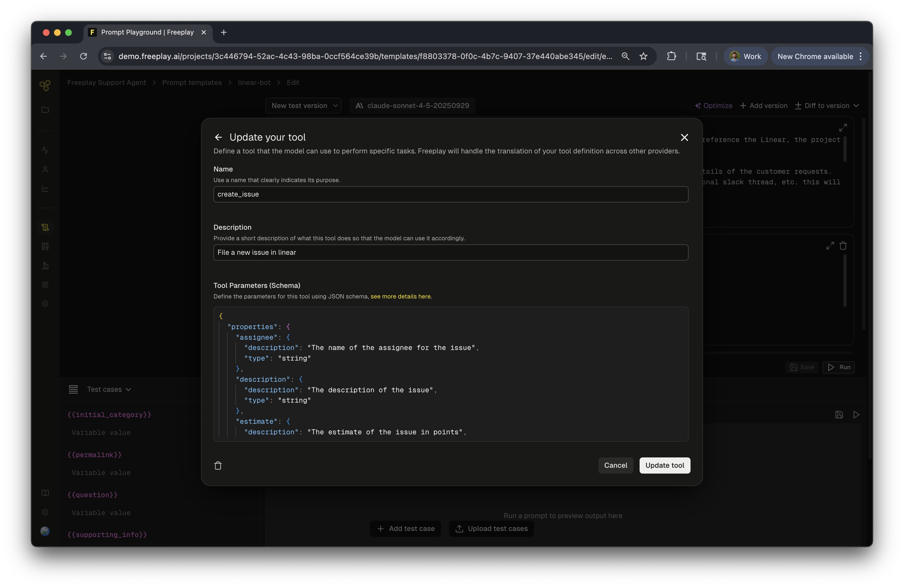
Task: Click Add version
Action: pyautogui.click(x=763, y=106)
